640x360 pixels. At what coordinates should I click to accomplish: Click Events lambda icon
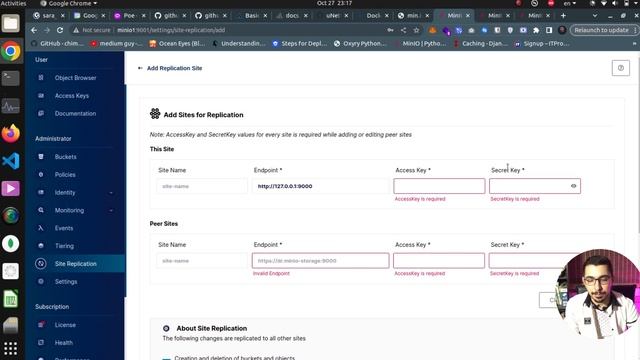point(41,228)
